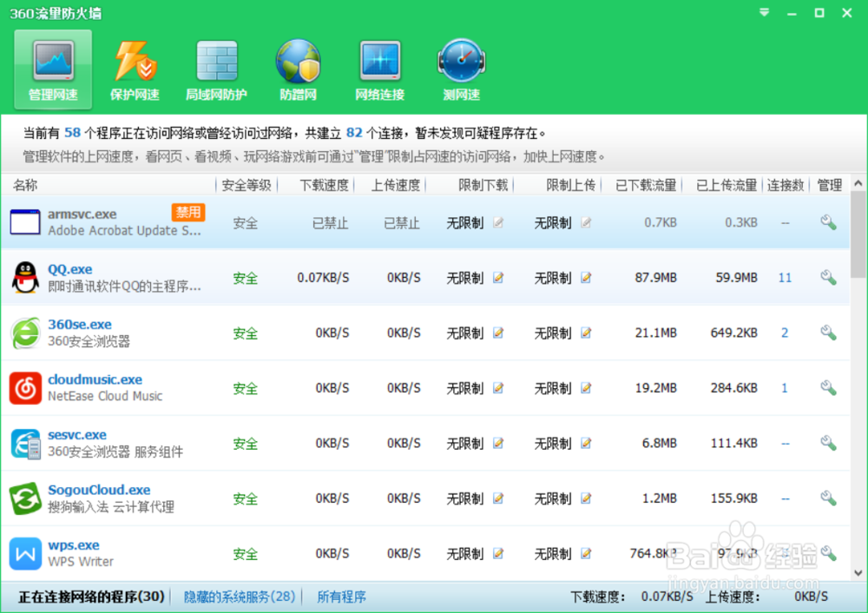Select 无限制 download limit text for wps.exe
Viewport: 868px width, 613px height.
[465, 553]
